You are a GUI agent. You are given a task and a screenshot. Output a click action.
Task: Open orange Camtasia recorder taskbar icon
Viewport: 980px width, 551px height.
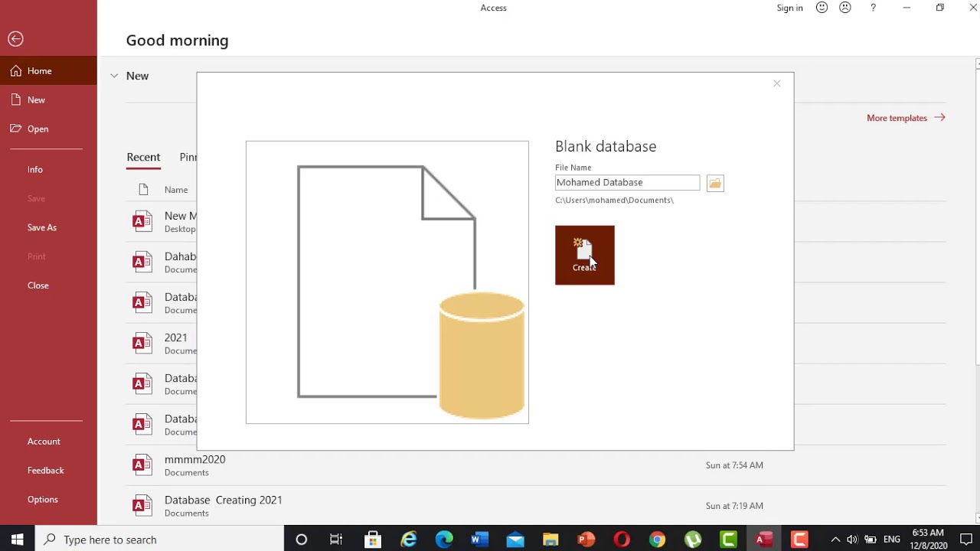[x=799, y=540]
